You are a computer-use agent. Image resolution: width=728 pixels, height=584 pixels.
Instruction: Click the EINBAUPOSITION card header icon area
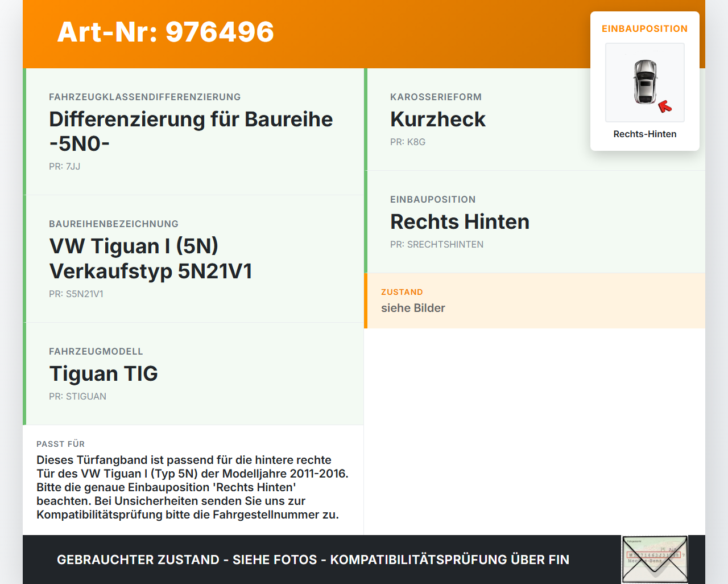(644, 28)
